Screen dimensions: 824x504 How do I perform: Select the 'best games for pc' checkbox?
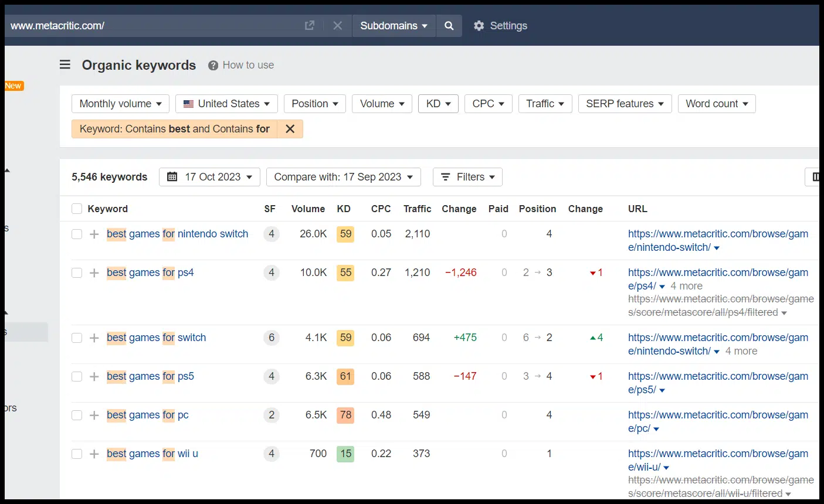[77, 416]
